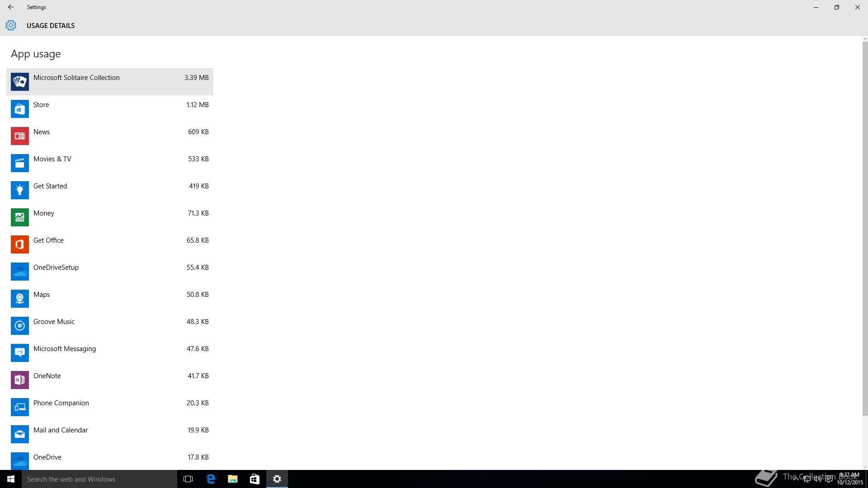868x488 pixels.
Task: Open Task View from the taskbar
Action: (x=188, y=479)
